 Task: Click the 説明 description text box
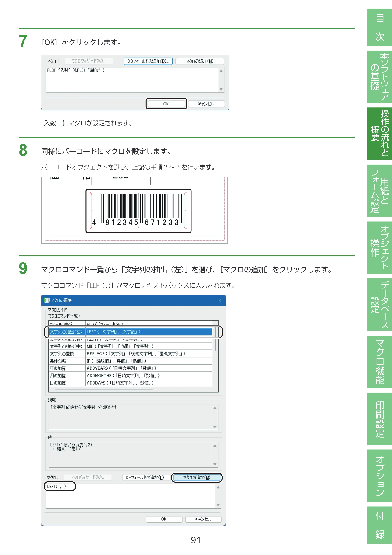tap(131, 417)
